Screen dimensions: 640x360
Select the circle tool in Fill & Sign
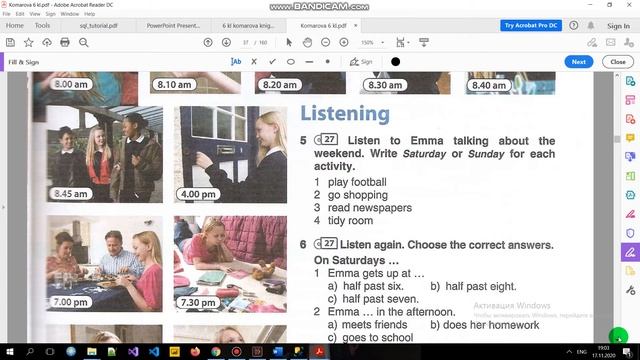click(291, 62)
